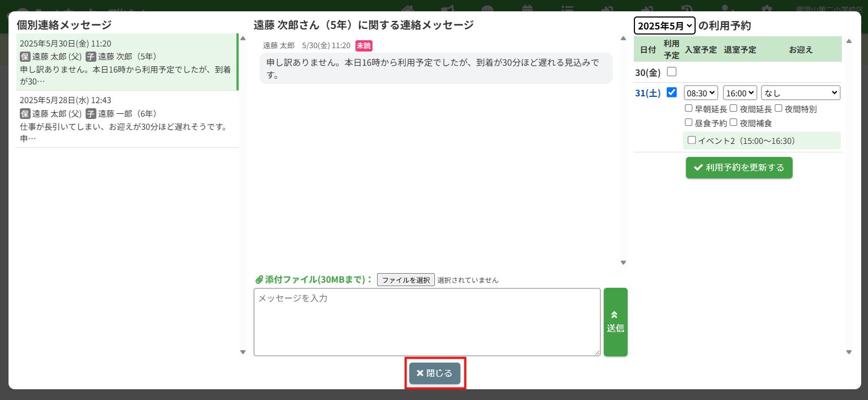
Task: Tick the 早朝延長 checkbox
Action: (688, 108)
